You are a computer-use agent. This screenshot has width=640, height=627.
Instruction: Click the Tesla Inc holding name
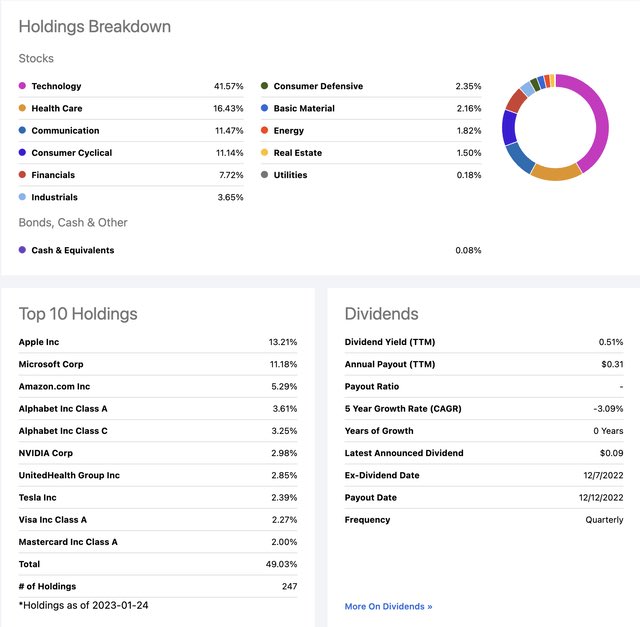click(x=38, y=497)
